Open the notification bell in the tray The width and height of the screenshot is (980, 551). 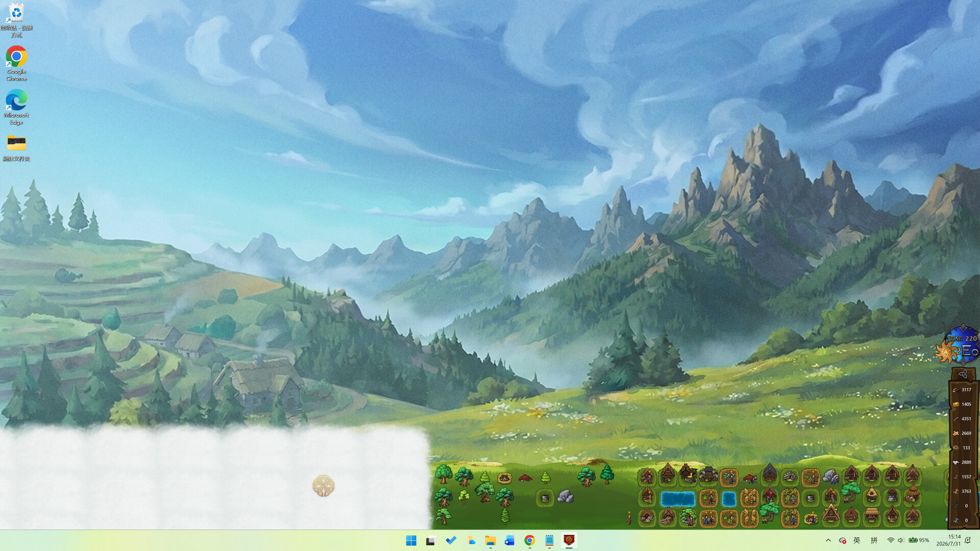pyautogui.click(x=968, y=540)
